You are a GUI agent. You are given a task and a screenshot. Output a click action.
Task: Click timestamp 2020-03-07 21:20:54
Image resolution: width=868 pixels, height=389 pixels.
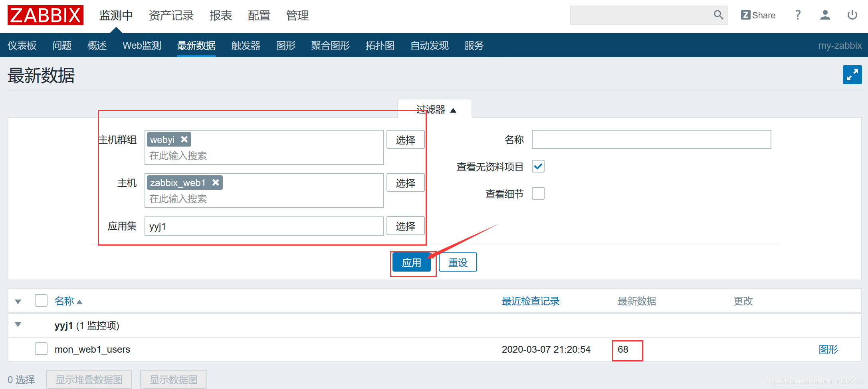coord(546,349)
